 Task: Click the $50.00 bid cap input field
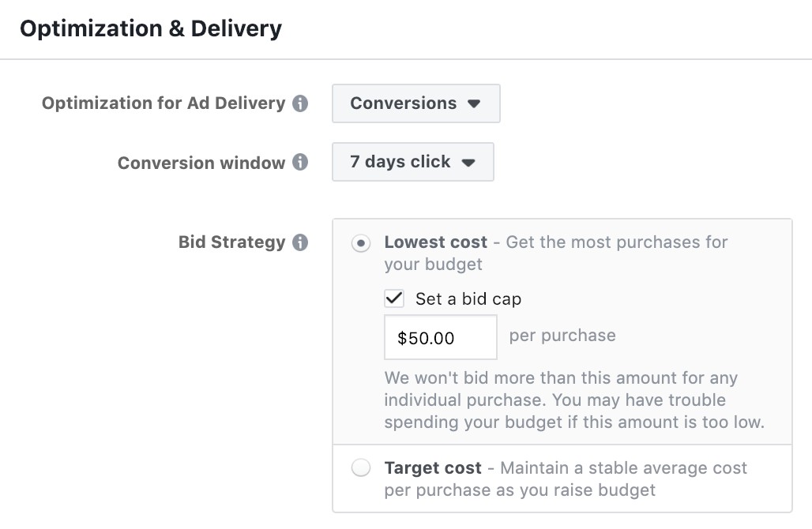[x=440, y=338]
